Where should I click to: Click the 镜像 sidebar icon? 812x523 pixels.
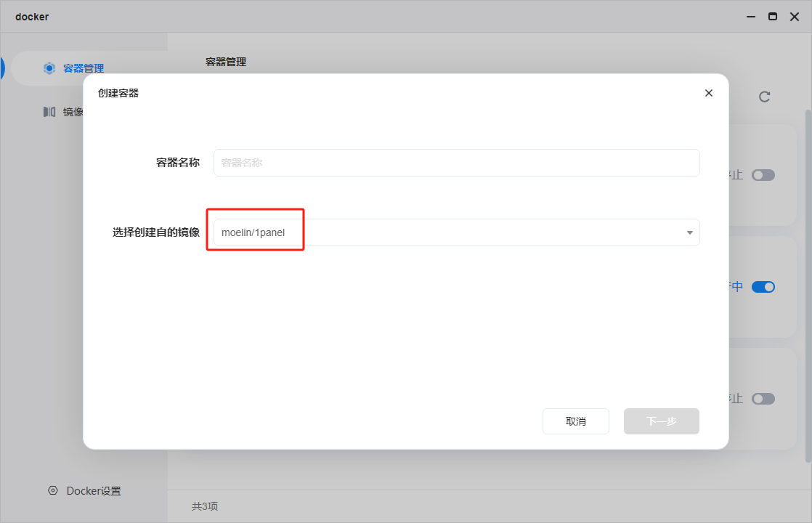pyautogui.click(x=49, y=112)
